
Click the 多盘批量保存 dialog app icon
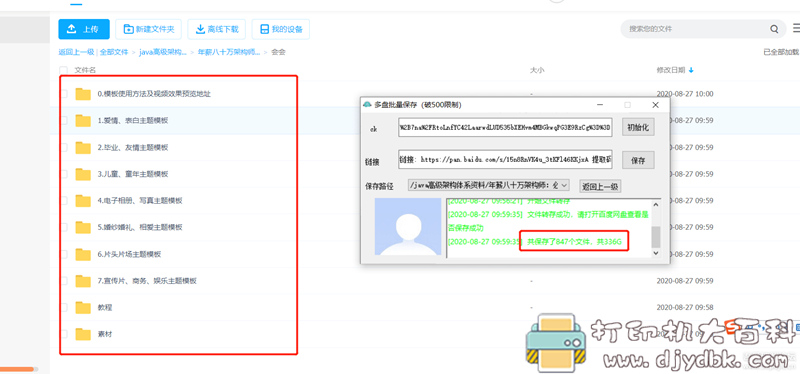(367, 105)
